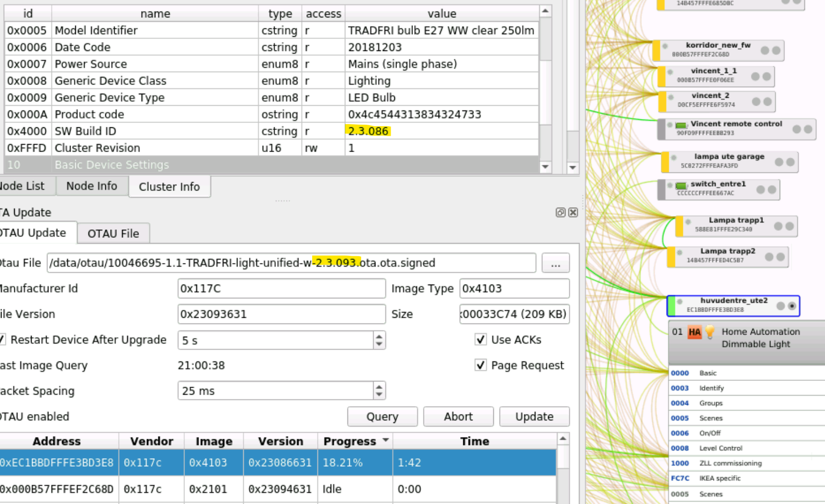Increase the 5 s restart delay with up arrow
This screenshot has width=825, height=504.
pos(378,337)
